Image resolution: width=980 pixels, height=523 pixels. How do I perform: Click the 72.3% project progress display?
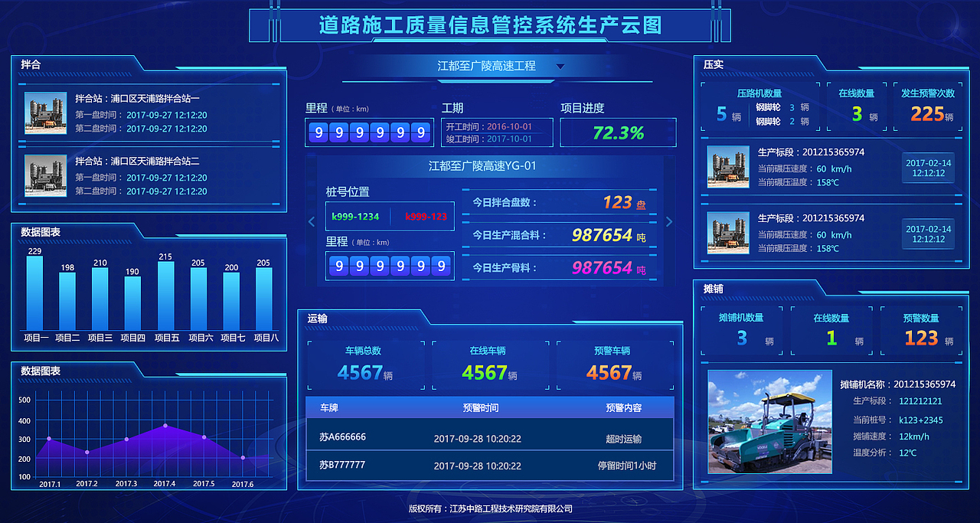(618, 132)
